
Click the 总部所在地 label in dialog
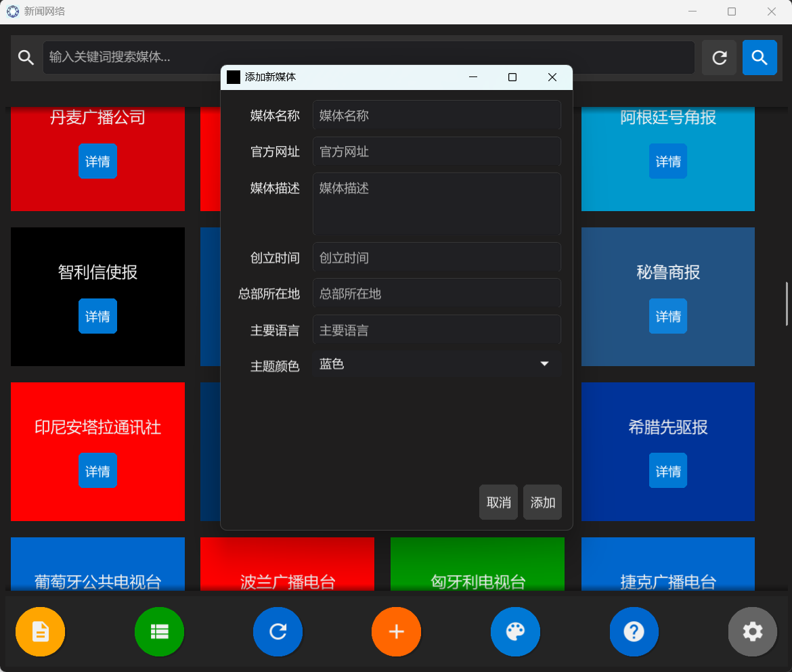tap(269, 294)
